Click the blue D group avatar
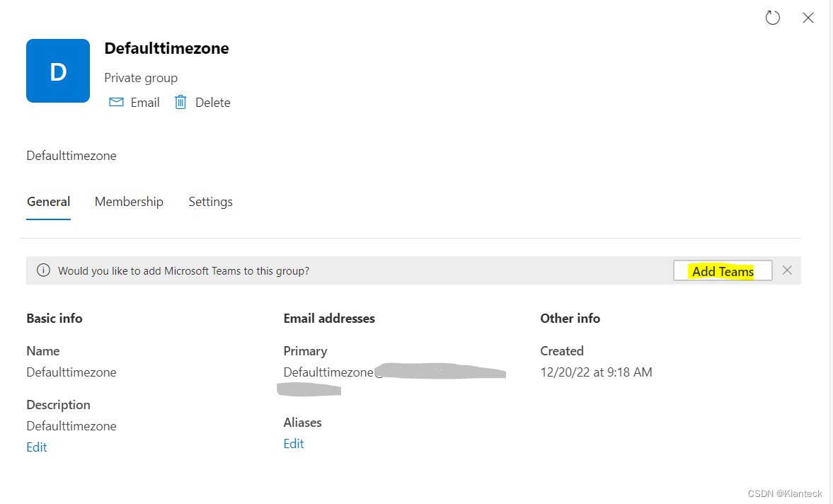833x504 pixels. (58, 71)
